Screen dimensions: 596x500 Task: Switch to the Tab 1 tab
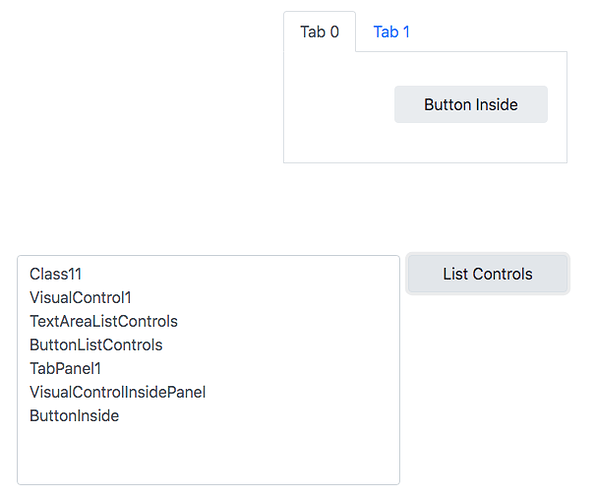tap(392, 32)
